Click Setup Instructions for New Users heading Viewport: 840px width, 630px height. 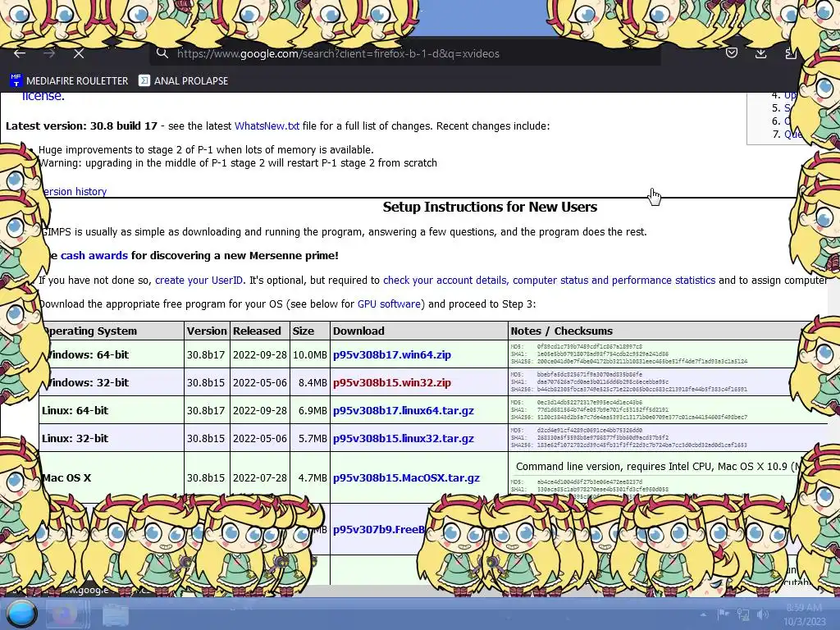(x=490, y=207)
